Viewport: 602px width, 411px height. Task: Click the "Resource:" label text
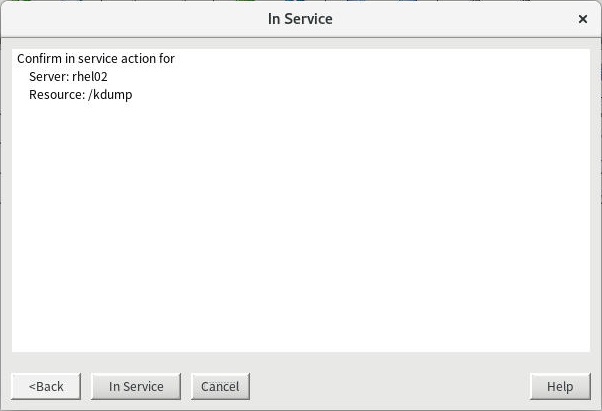pyautogui.click(x=57, y=95)
